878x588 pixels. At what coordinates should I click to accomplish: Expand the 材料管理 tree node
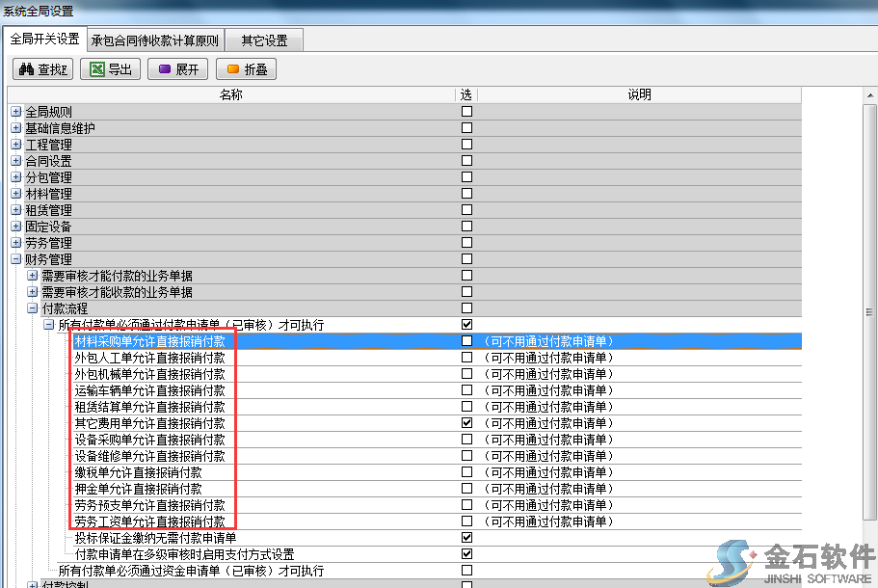click(15, 194)
